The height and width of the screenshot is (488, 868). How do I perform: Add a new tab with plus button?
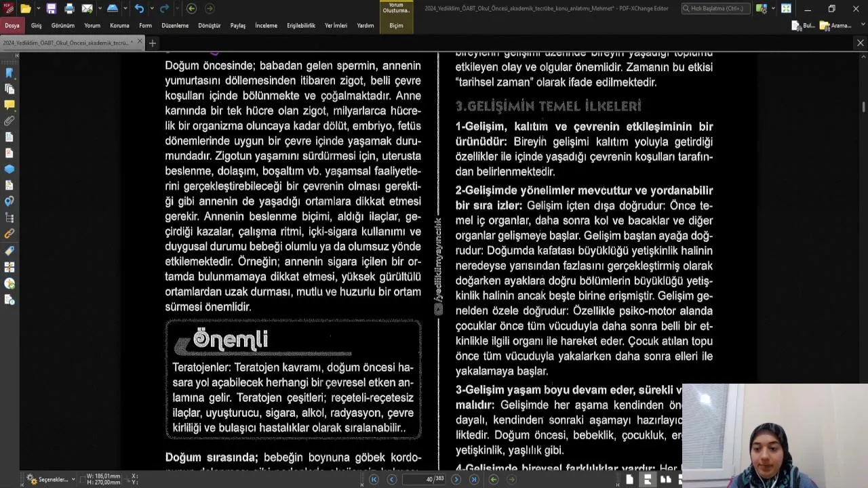[152, 43]
